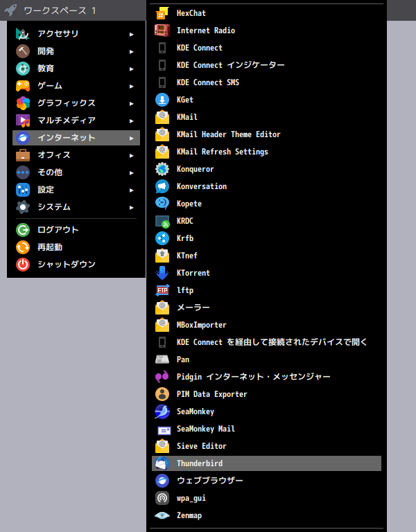The image size is (416, 532).
Task: Click the Konversation megaphone icon
Action: point(162,186)
